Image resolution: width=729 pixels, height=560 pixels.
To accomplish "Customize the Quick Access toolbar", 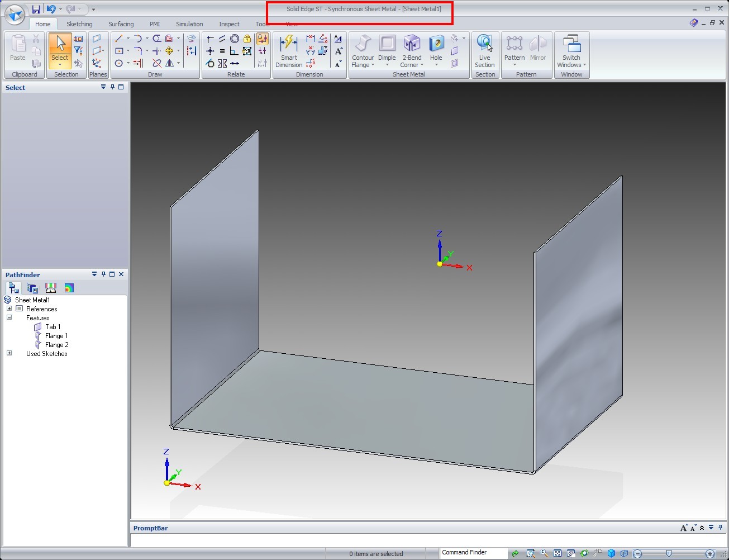I will [x=93, y=9].
